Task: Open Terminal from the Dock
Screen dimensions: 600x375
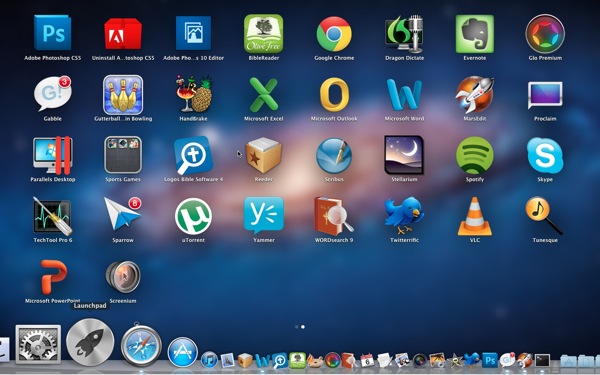Action: [x=542, y=360]
